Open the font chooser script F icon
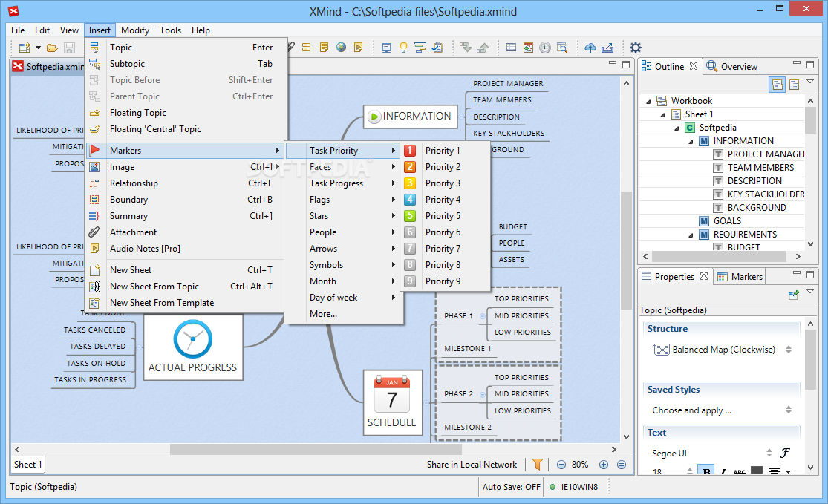828x504 pixels. click(x=785, y=453)
